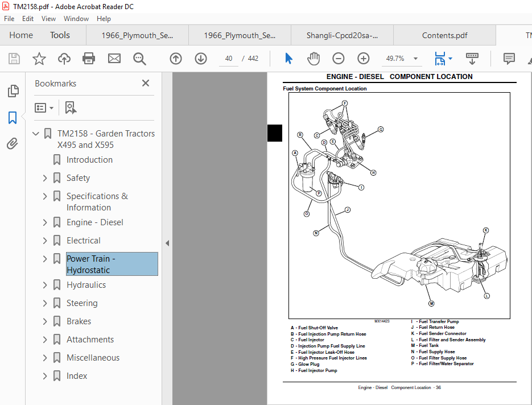Click the fit page width icon

coord(440,59)
